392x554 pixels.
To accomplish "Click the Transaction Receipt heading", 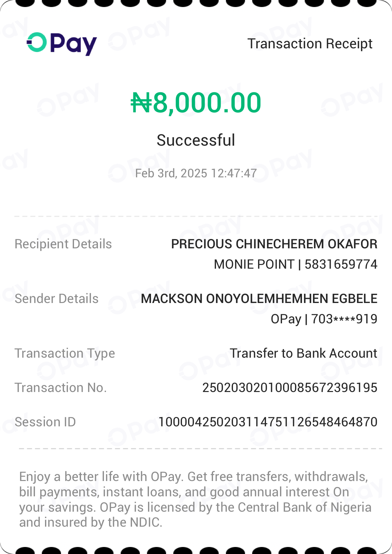I will tap(310, 44).
